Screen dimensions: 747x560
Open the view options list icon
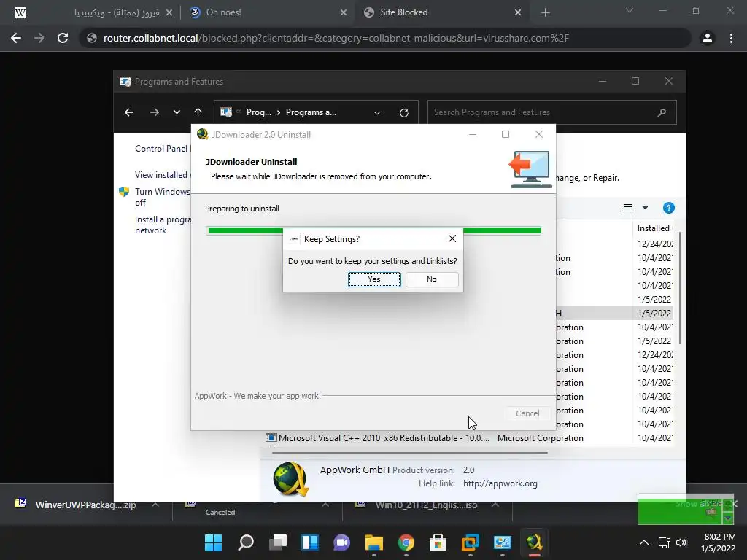tap(628, 208)
